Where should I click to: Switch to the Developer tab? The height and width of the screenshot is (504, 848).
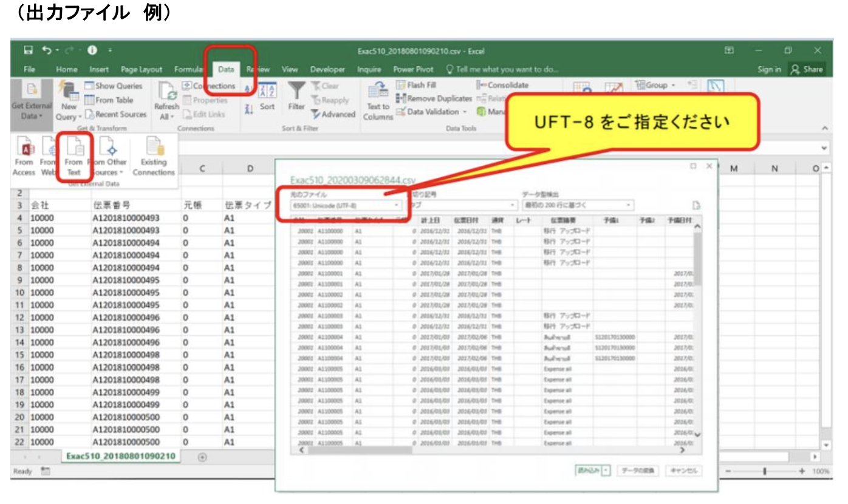(x=327, y=69)
